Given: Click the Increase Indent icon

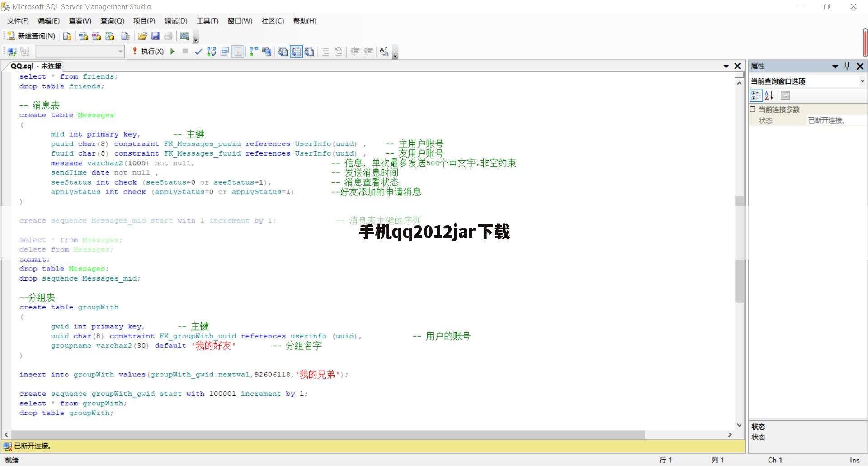Looking at the screenshot, I should click(x=368, y=52).
